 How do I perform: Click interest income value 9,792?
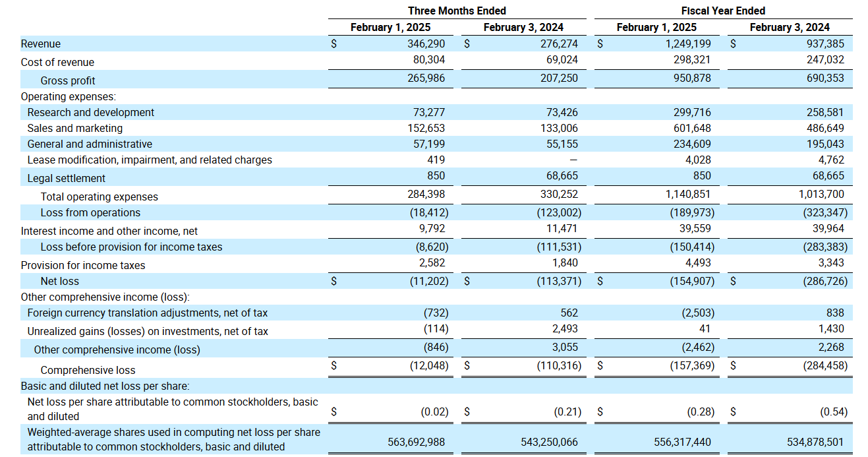click(x=432, y=228)
